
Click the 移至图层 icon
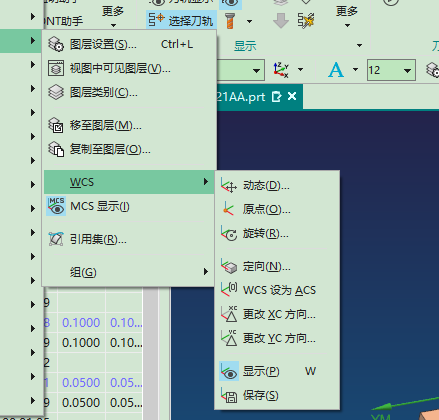click(x=56, y=125)
